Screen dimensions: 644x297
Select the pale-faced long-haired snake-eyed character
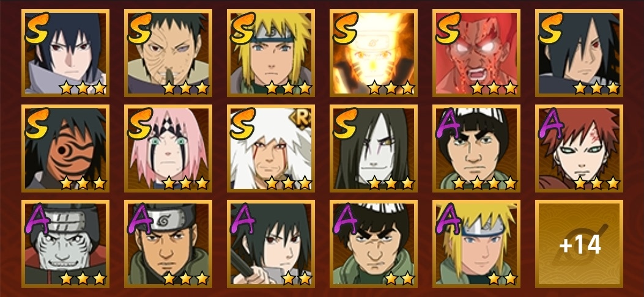click(x=373, y=148)
